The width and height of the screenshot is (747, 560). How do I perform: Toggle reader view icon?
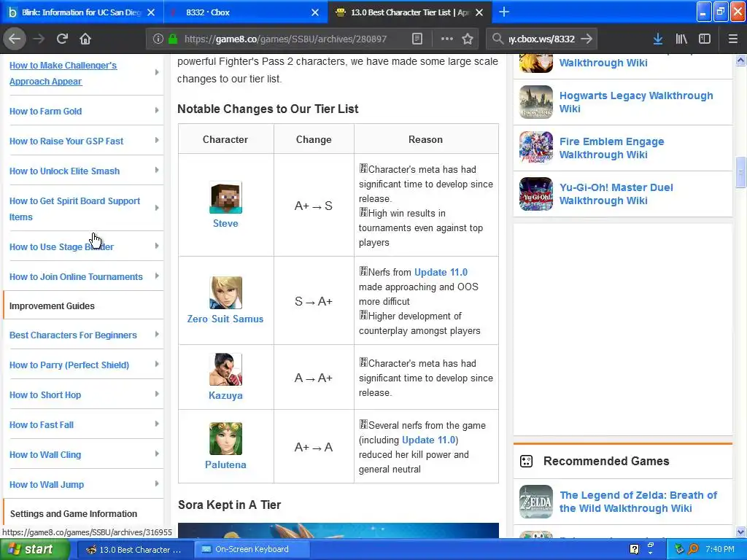tap(417, 39)
